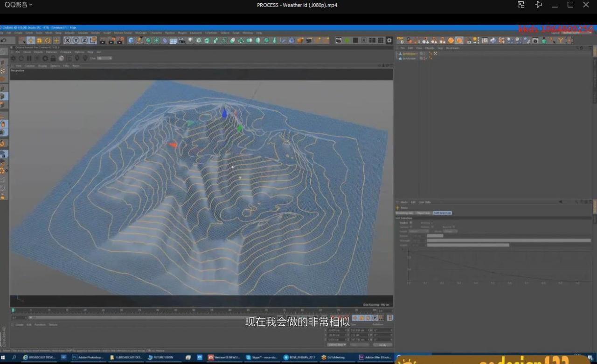This screenshot has width=597, height=364.
Task: Add a Cube primitive object
Action: 131,41
